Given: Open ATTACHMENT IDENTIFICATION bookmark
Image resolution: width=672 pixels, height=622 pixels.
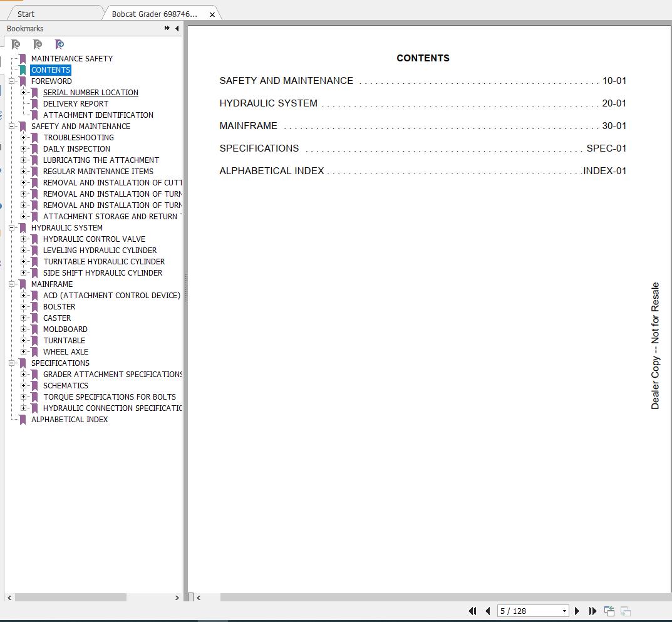Looking at the screenshot, I should click(98, 115).
